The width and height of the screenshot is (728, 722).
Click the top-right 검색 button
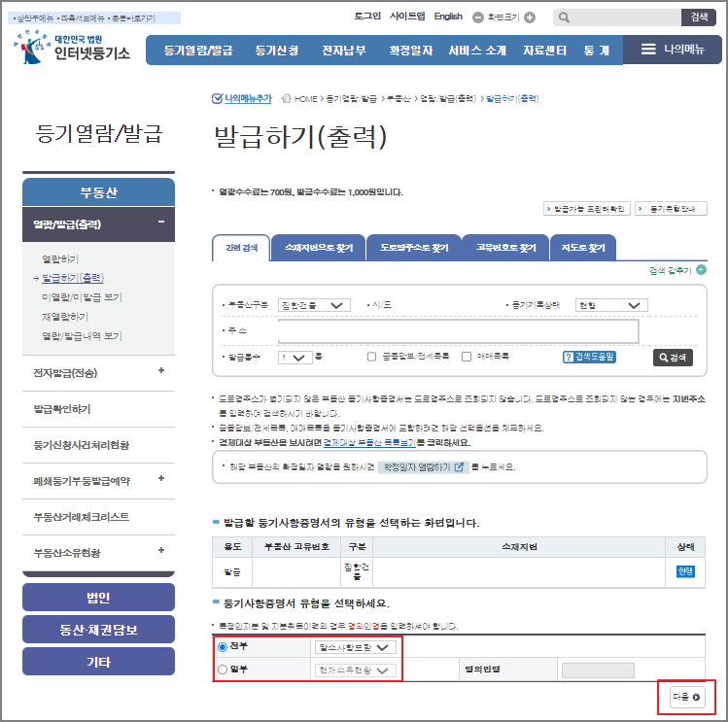(699, 17)
